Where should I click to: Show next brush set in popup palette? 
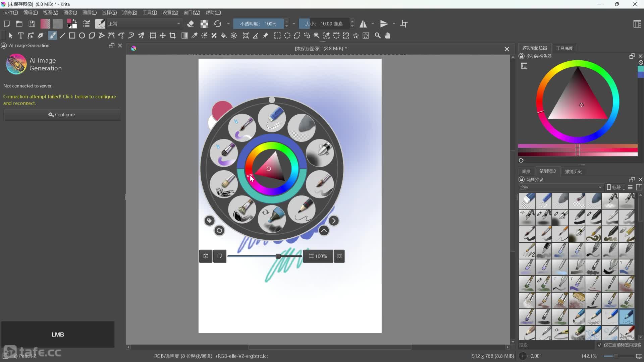pyautogui.click(x=333, y=221)
